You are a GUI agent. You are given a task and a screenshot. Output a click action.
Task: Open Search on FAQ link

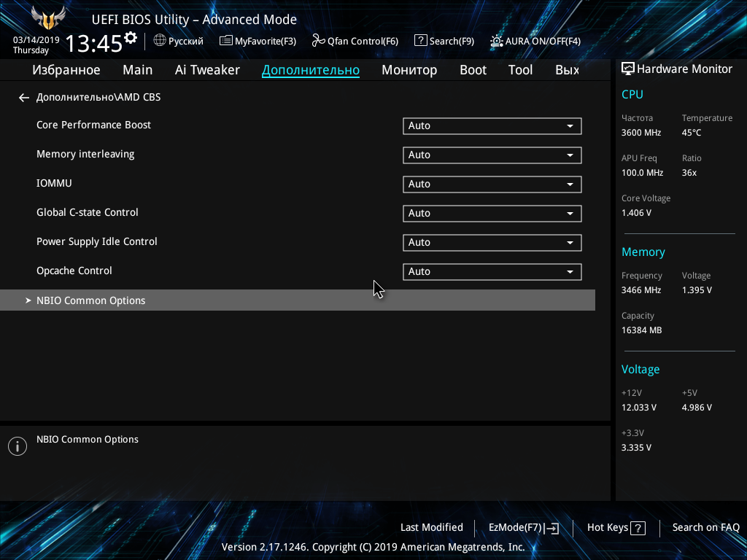click(x=705, y=527)
